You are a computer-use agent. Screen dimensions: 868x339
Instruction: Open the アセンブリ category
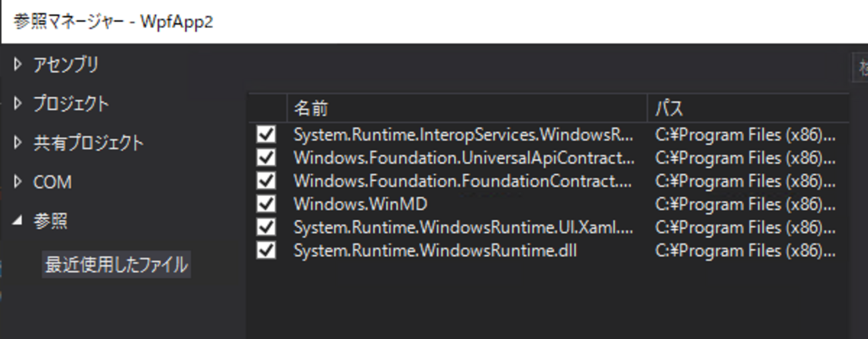66,65
